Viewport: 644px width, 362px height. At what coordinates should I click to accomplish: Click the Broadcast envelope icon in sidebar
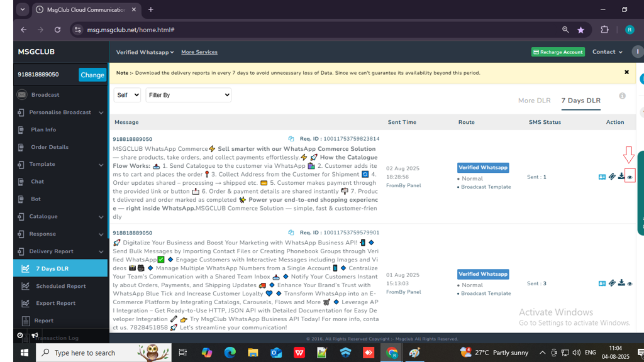[x=22, y=95]
